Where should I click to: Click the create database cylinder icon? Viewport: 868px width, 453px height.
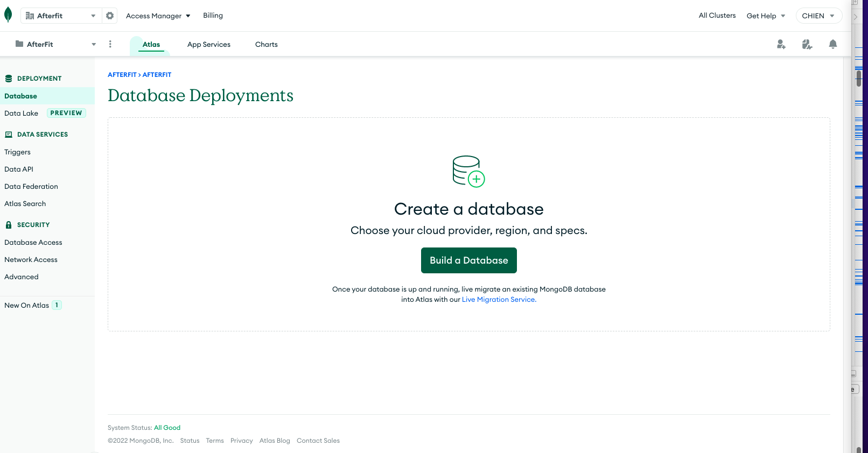[x=468, y=171]
